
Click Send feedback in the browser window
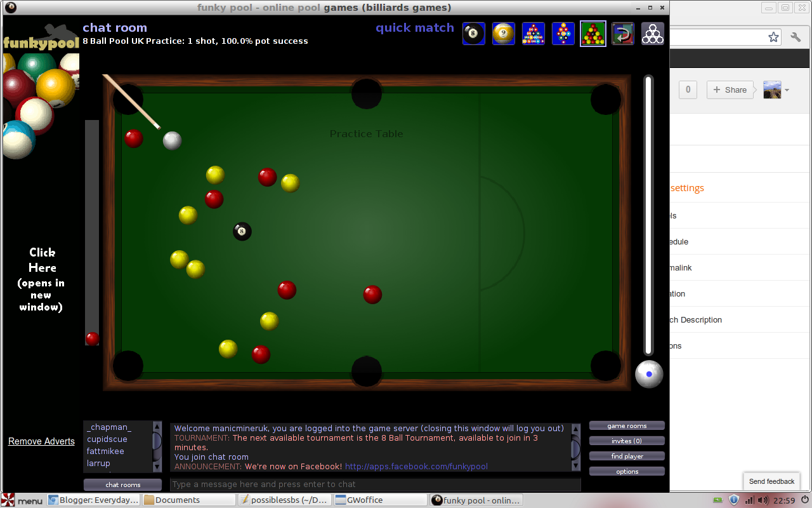(x=771, y=481)
